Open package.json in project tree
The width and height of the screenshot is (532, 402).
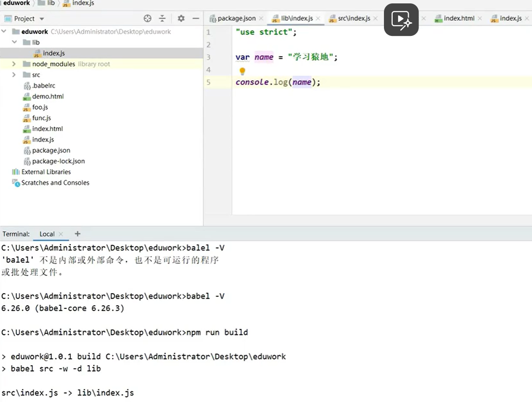[x=47, y=151]
